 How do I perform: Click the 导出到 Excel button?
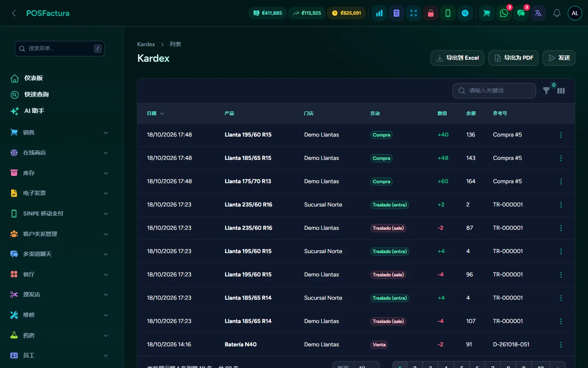[457, 58]
